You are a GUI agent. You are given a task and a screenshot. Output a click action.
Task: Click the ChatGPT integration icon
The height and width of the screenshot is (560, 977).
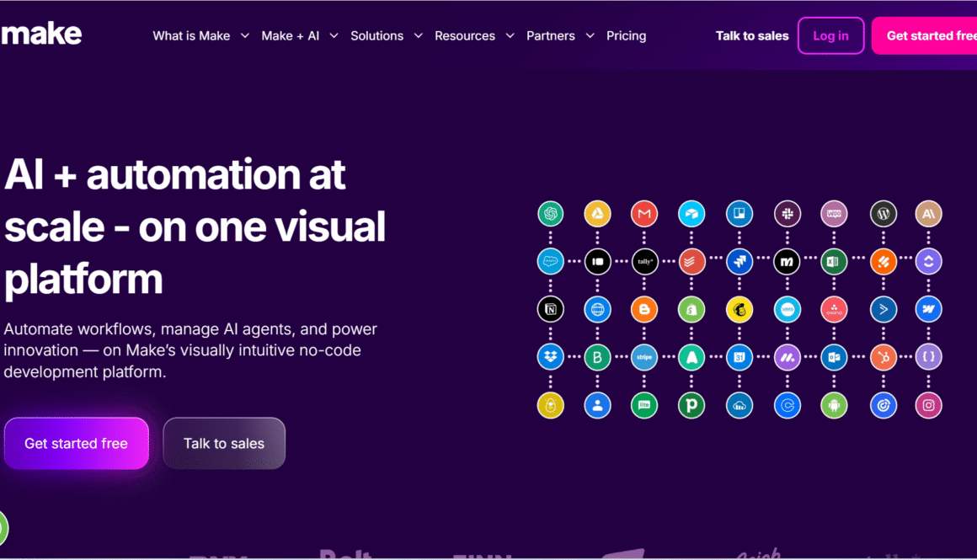click(x=550, y=214)
